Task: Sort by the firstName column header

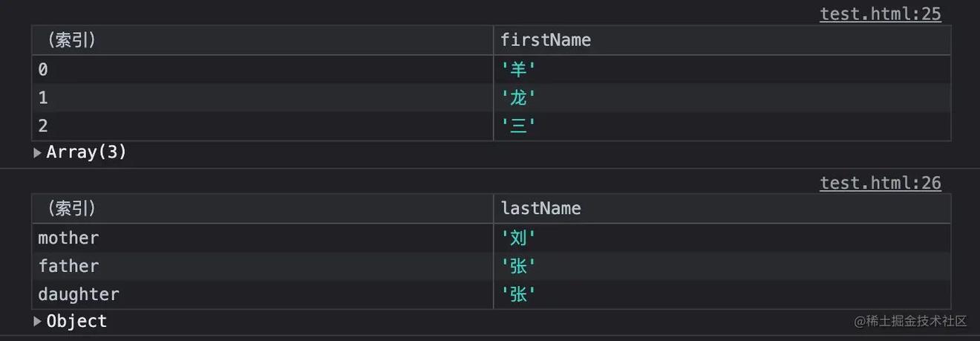Action: point(546,40)
